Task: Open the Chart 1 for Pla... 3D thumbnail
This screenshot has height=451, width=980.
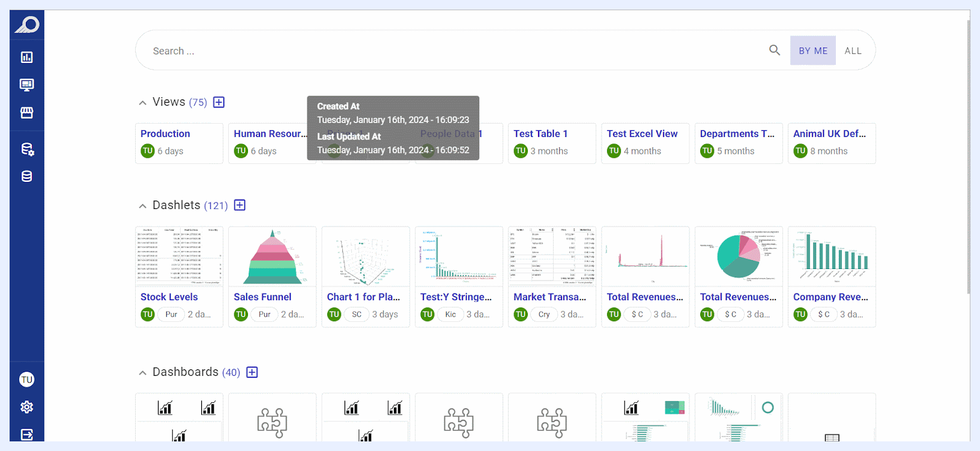Action: 366,256
